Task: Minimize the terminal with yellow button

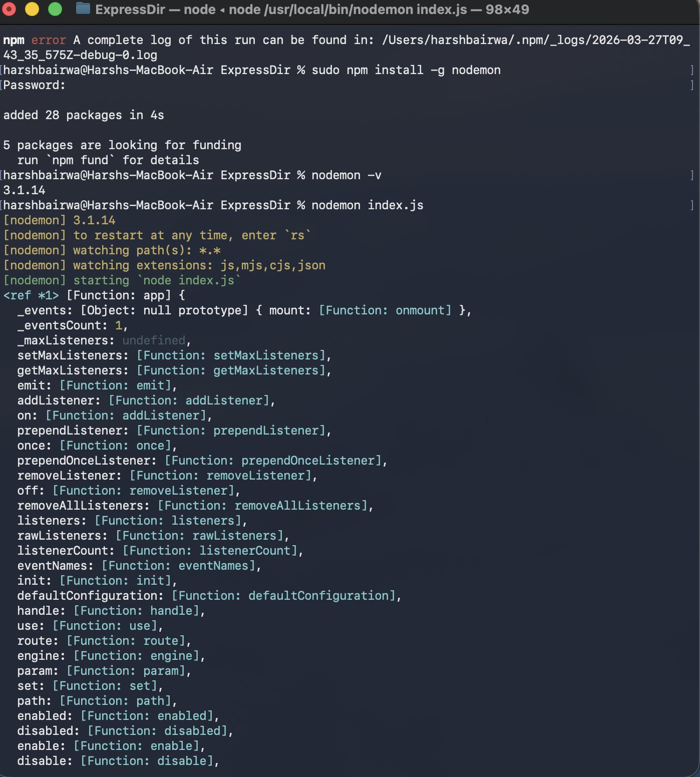Action: (x=32, y=9)
